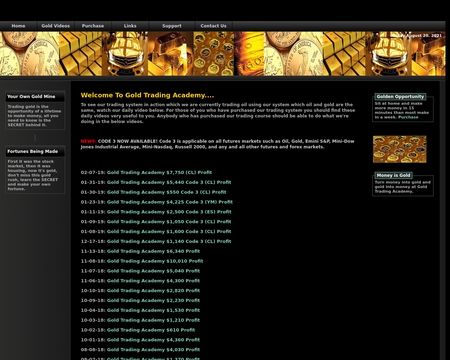This screenshot has height=360, width=450.
Task: Open the 10-02-18 $610 Profit link
Action: (x=151, y=330)
